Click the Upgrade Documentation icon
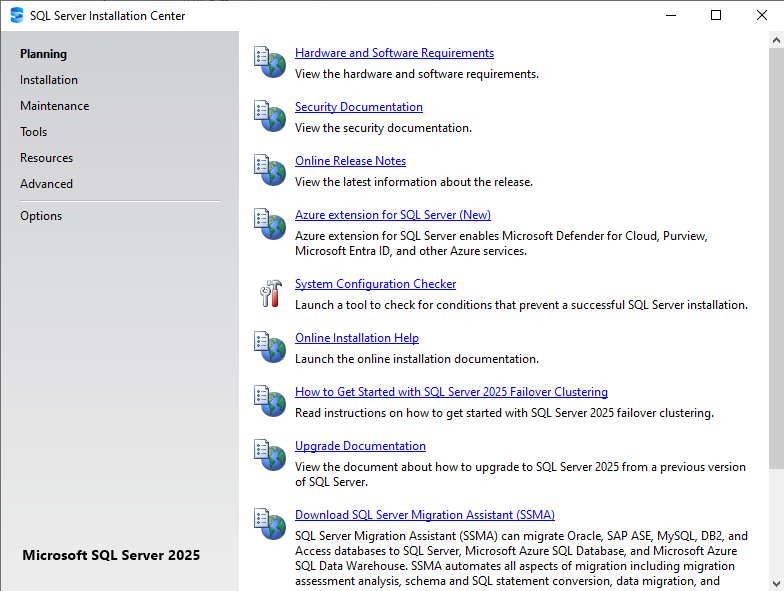 tap(270, 455)
